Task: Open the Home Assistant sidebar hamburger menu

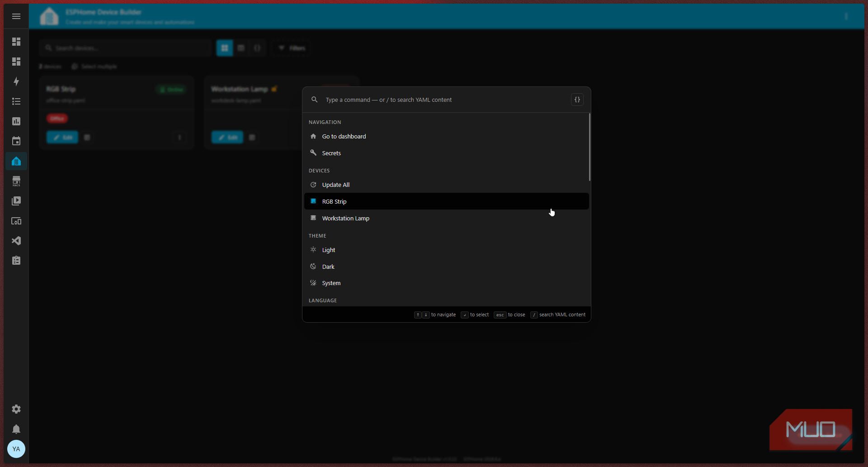Action: point(16,16)
